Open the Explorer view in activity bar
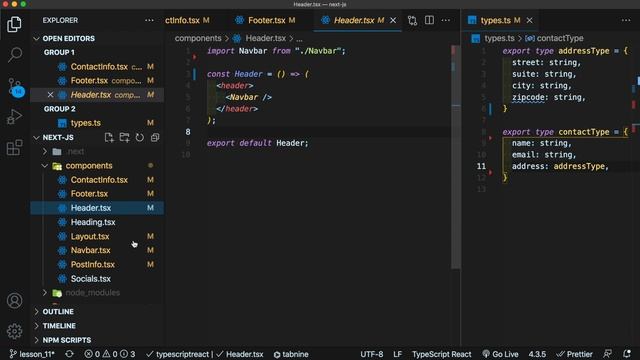640x360 pixels. pos(14,24)
